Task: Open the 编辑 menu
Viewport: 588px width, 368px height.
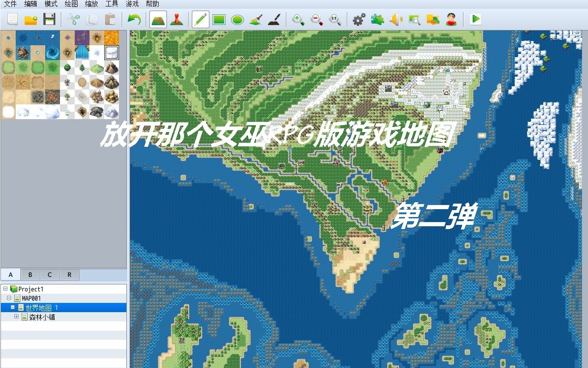Action: click(31, 4)
